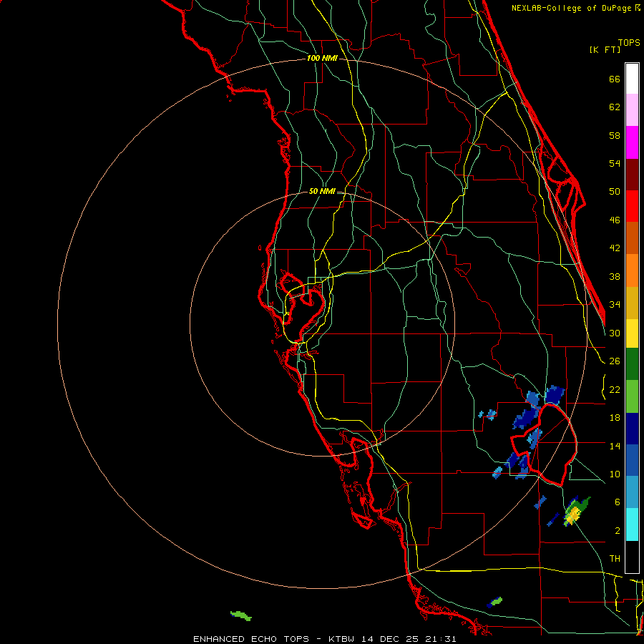This screenshot has width=644, height=644.
Task: Click the TH threshold label on legend
Action: (615, 559)
